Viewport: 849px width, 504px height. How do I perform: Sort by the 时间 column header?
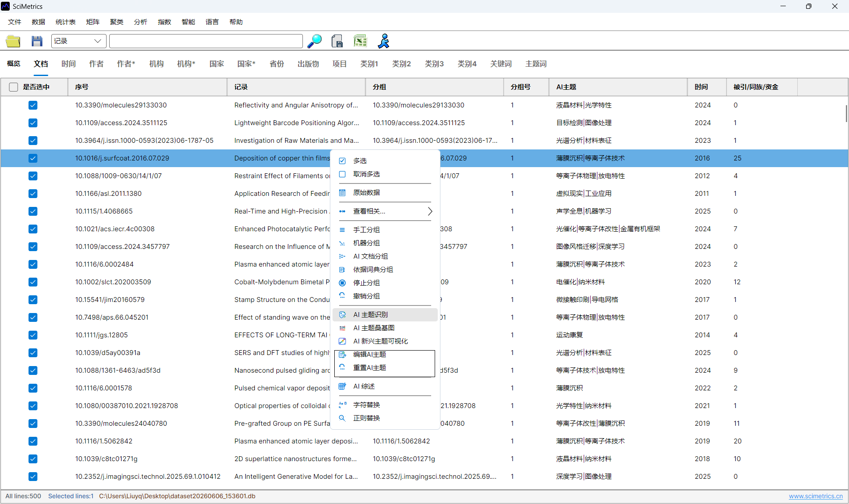click(707, 87)
